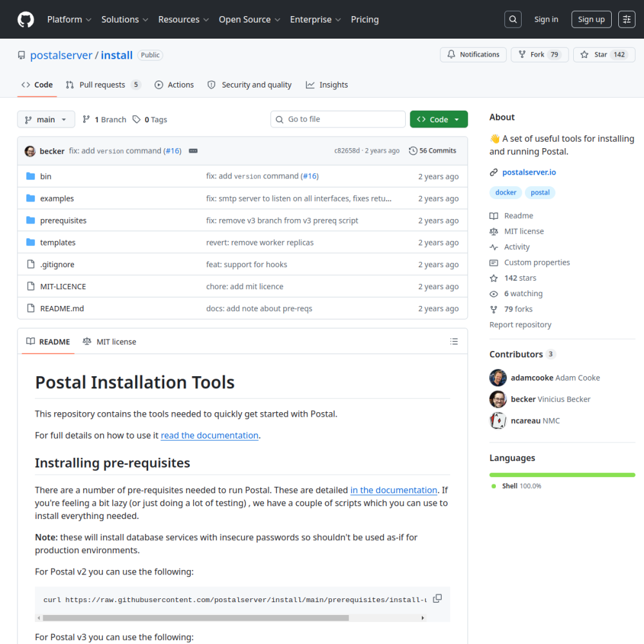Image resolution: width=644 pixels, height=644 pixels.
Task: Expand the Solutions menu
Action: (124, 19)
